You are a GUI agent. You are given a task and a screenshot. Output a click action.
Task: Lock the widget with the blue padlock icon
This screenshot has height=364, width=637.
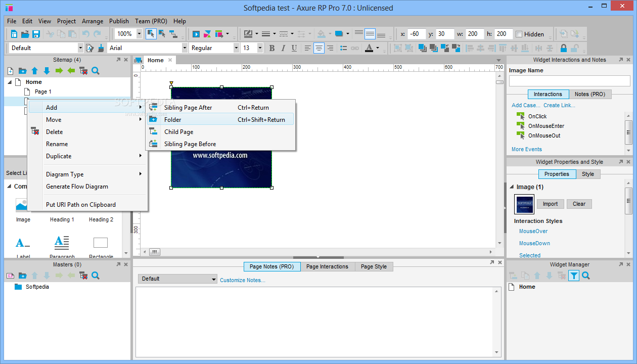(x=563, y=48)
